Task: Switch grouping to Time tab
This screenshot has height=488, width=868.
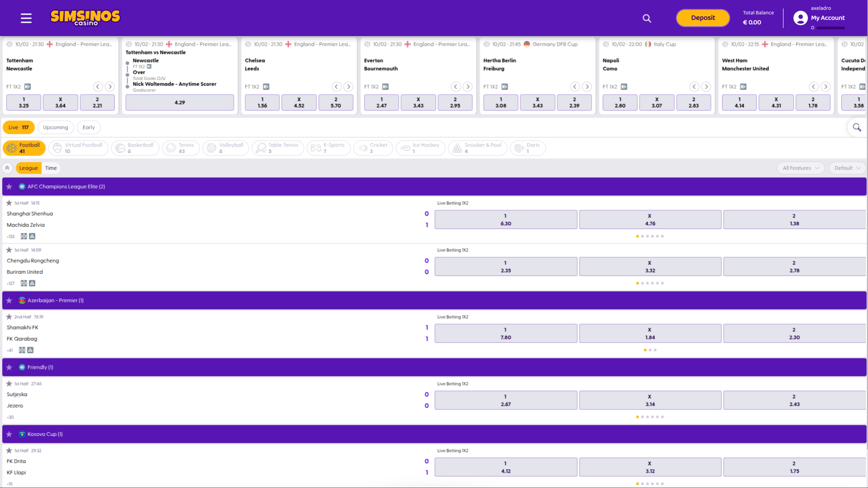Action: coord(51,168)
